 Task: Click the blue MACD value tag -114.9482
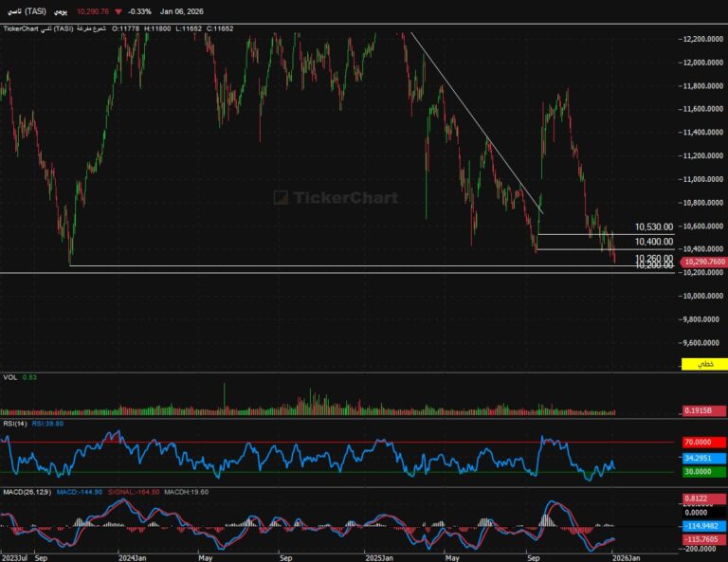[703, 525]
